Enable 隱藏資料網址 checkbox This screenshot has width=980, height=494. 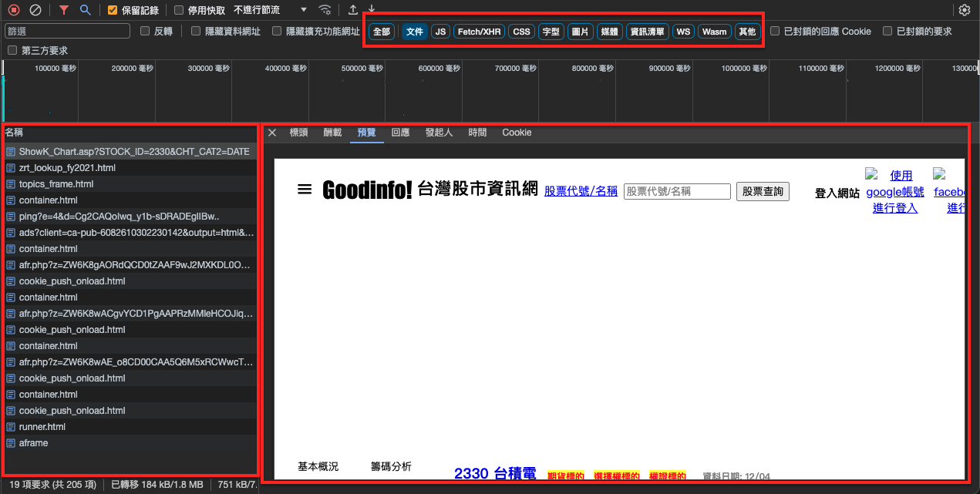pos(196,32)
